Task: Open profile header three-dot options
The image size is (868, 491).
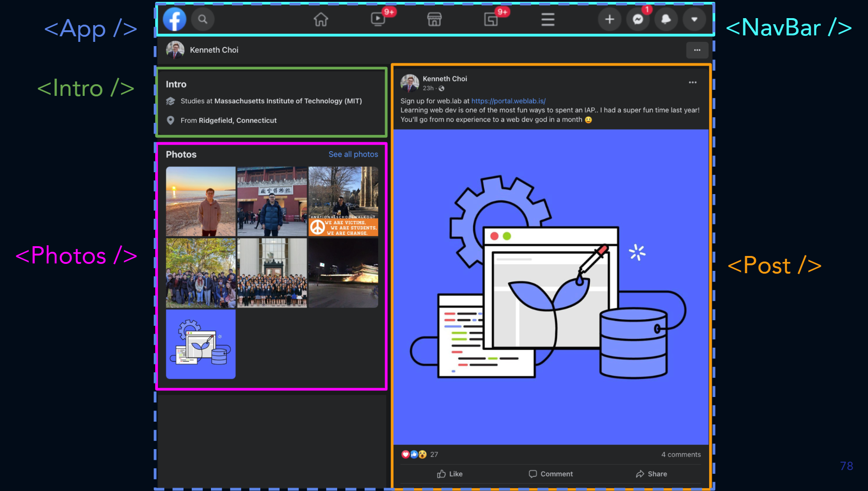Action: pyautogui.click(x=697, y=50)
